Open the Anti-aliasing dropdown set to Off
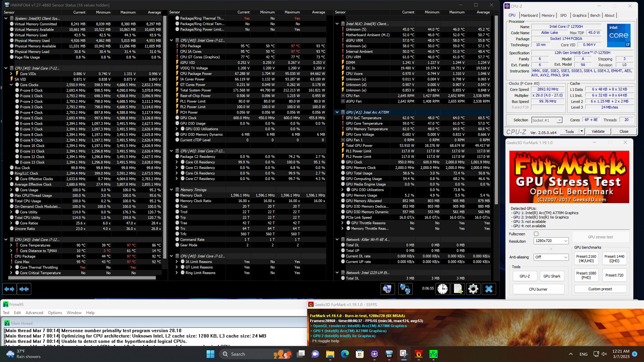Screen dimensions: 644x362 (551, 257)
